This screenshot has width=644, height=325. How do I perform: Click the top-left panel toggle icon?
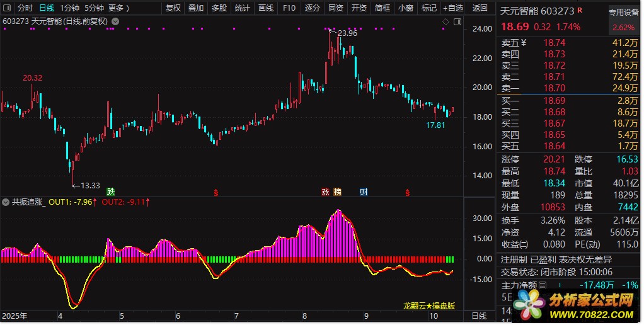pos(7,8)
